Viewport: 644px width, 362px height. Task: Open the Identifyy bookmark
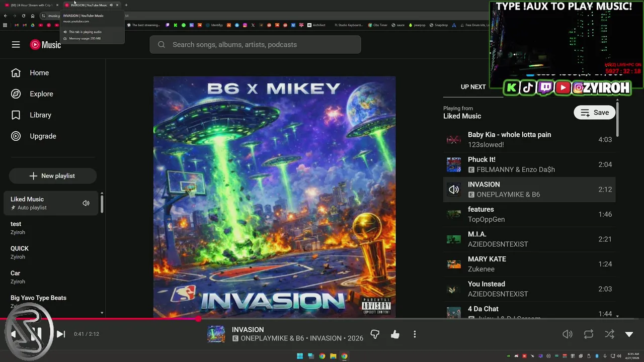pos(214,25)
